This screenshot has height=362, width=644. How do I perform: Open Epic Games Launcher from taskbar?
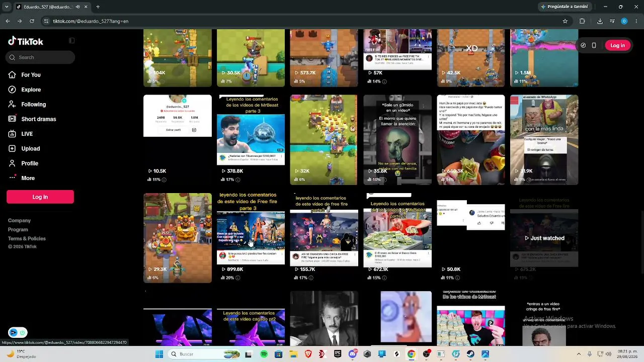click(x=338, y=354)
